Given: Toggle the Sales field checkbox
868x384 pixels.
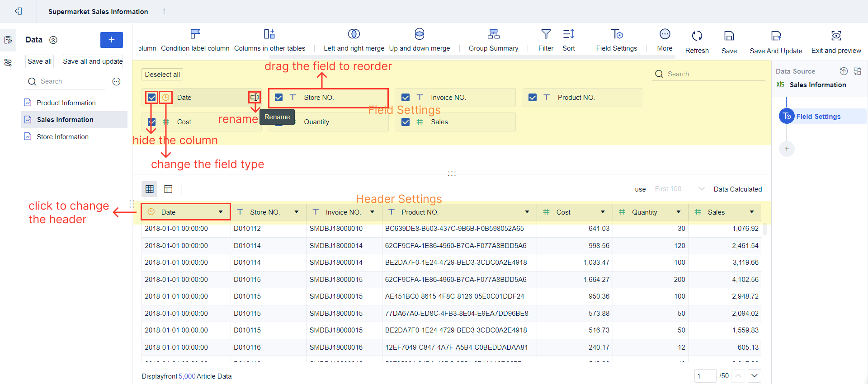Looking at the screenshot, I should click(x=406, y=122).
